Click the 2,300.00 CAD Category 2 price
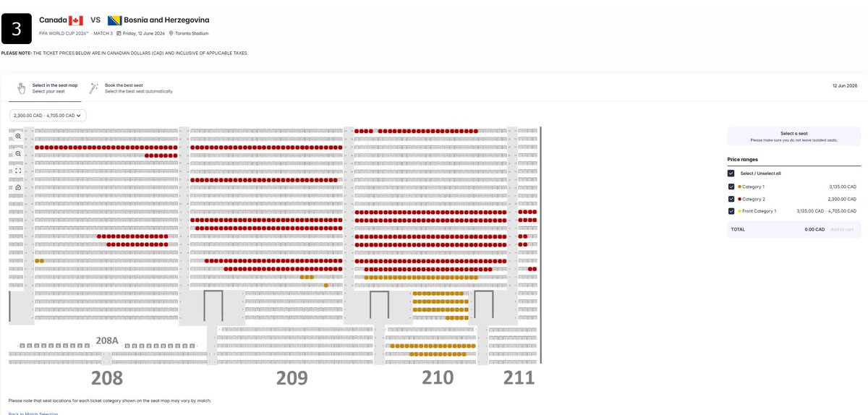Viewport: 868px width, 415px height. coord(843,199)
